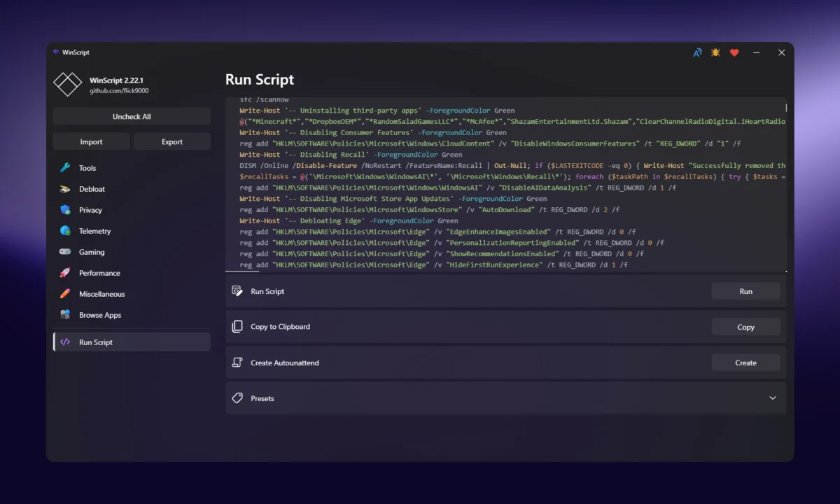Open the Tools section wrench icon

coord(65,168)
